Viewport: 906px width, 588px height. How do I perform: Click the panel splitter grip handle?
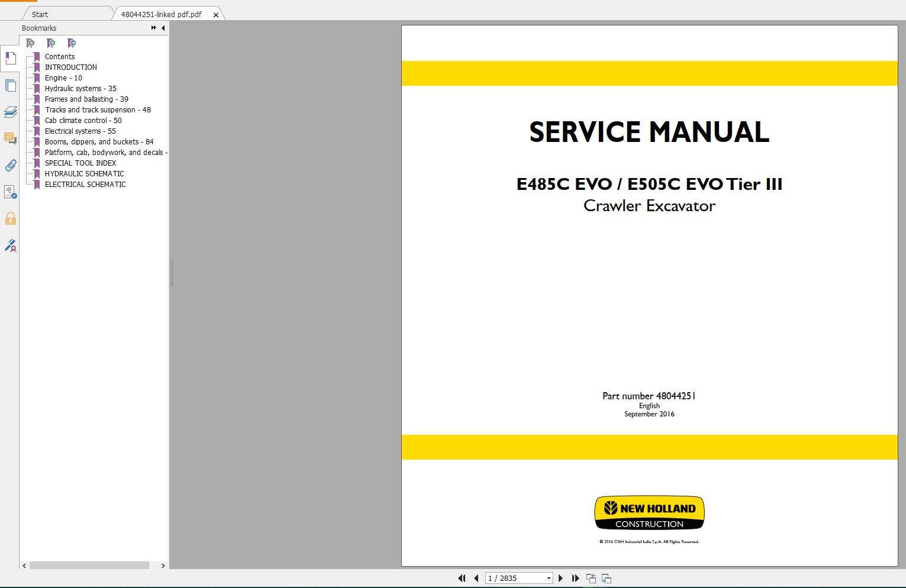(172, 273)
